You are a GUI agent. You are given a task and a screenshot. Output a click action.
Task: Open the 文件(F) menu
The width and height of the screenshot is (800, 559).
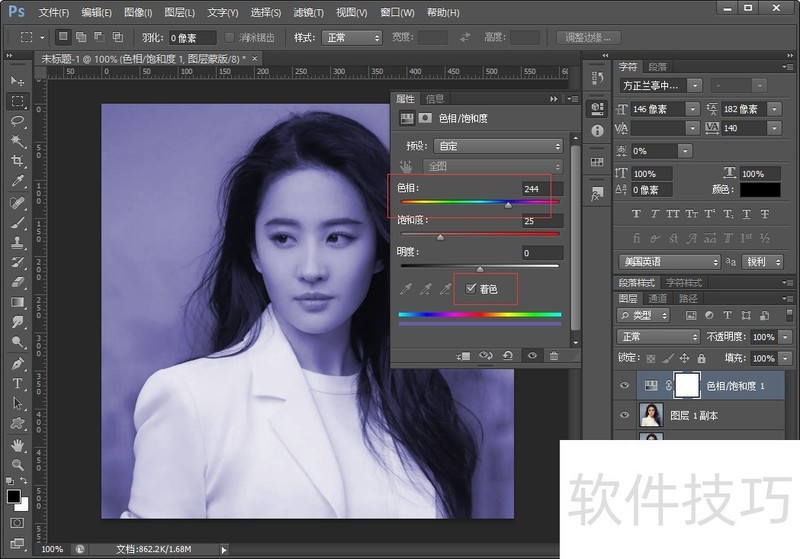coord(54,12)
